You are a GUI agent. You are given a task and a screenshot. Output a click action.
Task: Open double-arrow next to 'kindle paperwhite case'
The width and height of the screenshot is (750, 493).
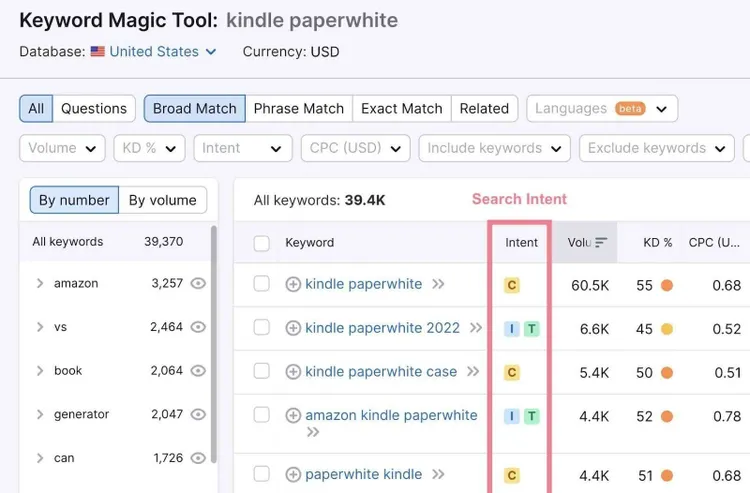point(473,372)
